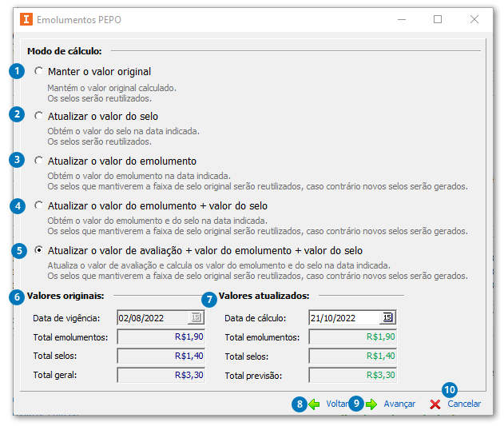Click the "Data de cálculo:" label

(x=256, y=318)
